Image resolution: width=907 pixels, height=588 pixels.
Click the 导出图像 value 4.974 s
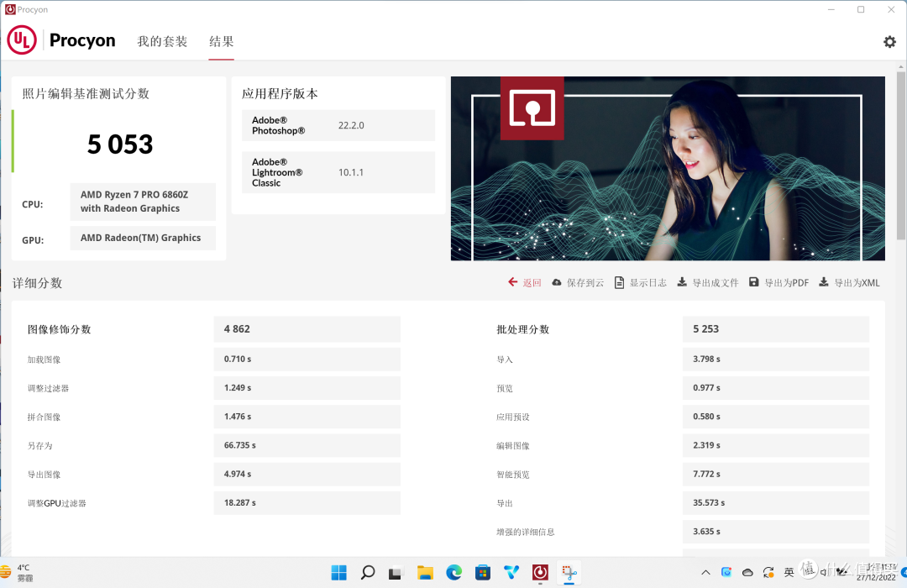307,474
